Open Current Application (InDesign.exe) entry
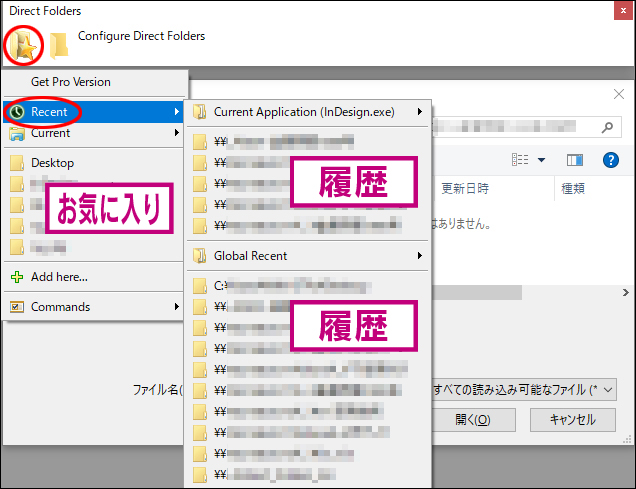Image resolution: width=636 pixels, height=489 pixels. click(x=307, y=112)
